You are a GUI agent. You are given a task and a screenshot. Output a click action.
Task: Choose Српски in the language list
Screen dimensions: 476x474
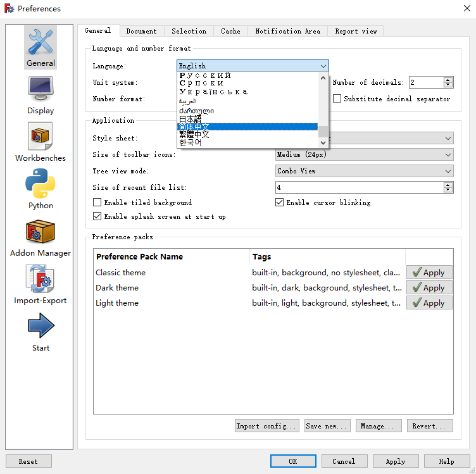click(247, 83)
